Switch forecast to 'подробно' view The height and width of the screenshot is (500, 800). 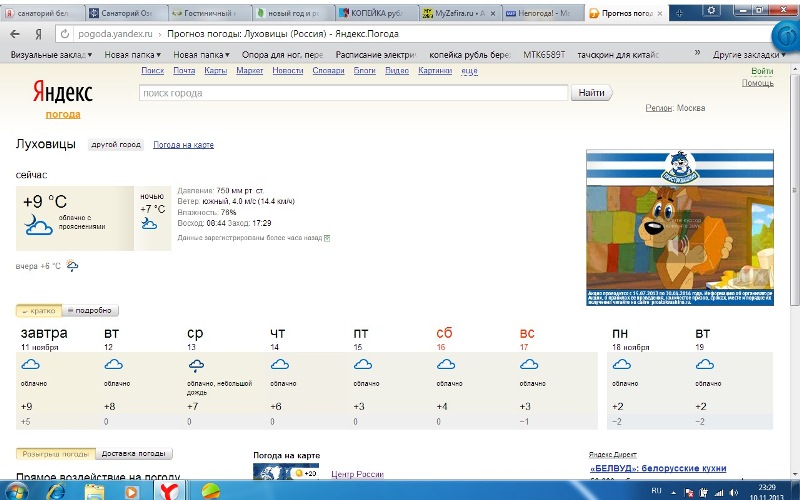(91, 310)
